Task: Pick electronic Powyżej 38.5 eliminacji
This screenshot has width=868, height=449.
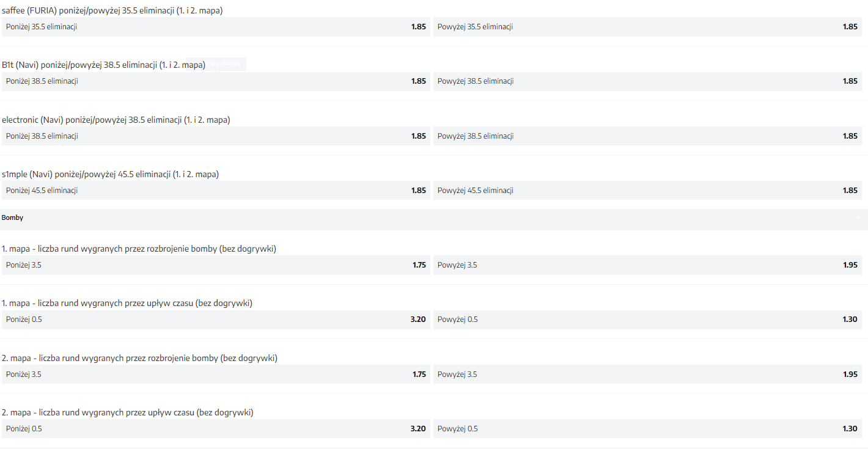Action: (x=647, y=136)
